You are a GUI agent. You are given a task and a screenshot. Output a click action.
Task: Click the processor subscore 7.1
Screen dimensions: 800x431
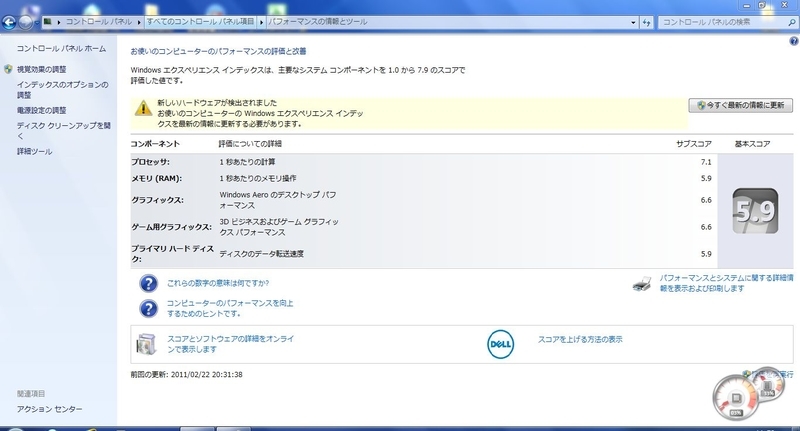click(x=706, y=162)
